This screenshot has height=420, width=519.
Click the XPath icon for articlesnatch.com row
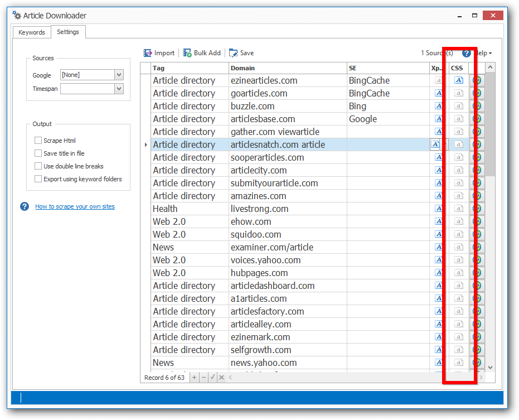pos(435,144)
